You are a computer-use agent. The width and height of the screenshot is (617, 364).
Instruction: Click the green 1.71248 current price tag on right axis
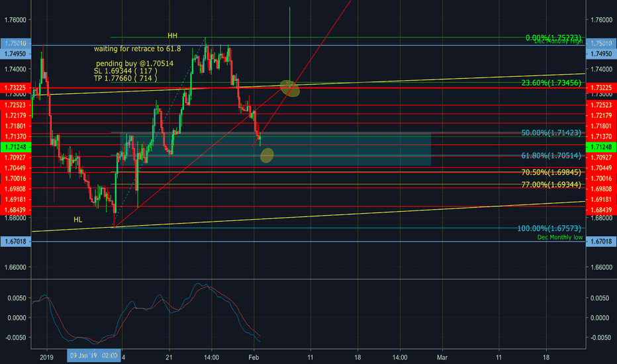(x=601, y=147)
